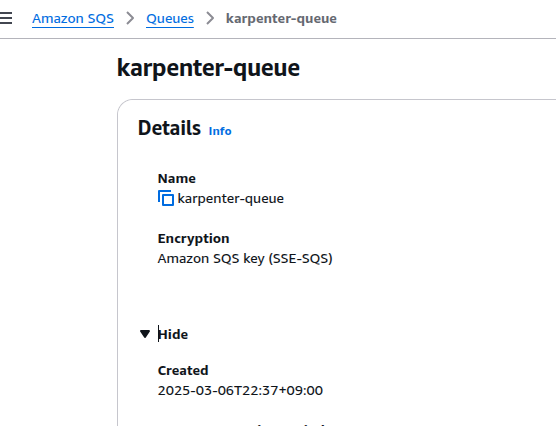The height and width of the screenshot is (426, 556).
Task: Select the Amazon SQS key (SSE-SQS) value
Action: tap(245, 259)
